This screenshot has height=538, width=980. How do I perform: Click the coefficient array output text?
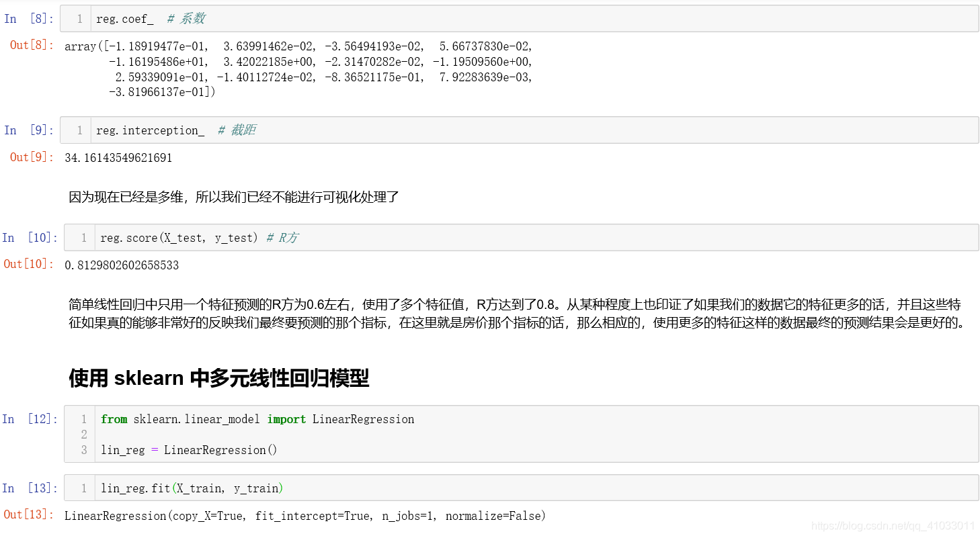click(299, 69)
